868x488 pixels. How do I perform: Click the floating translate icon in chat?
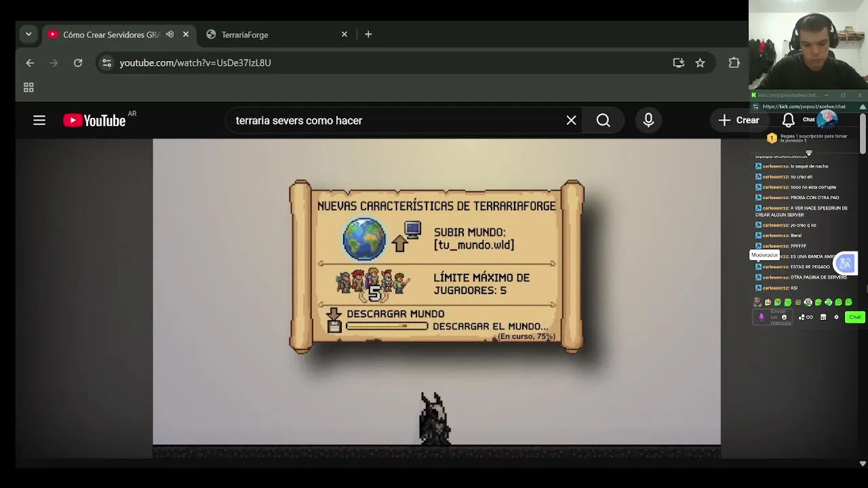point(846,263)
